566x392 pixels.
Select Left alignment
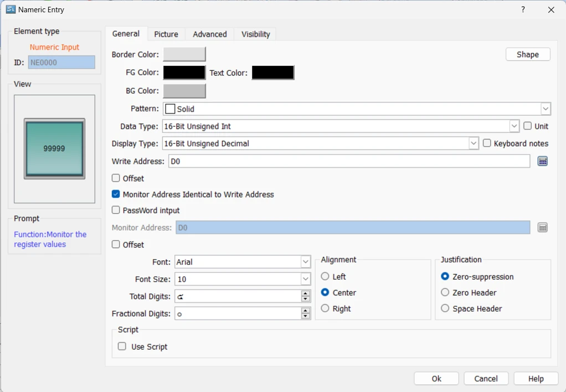[x=325, y=276]
